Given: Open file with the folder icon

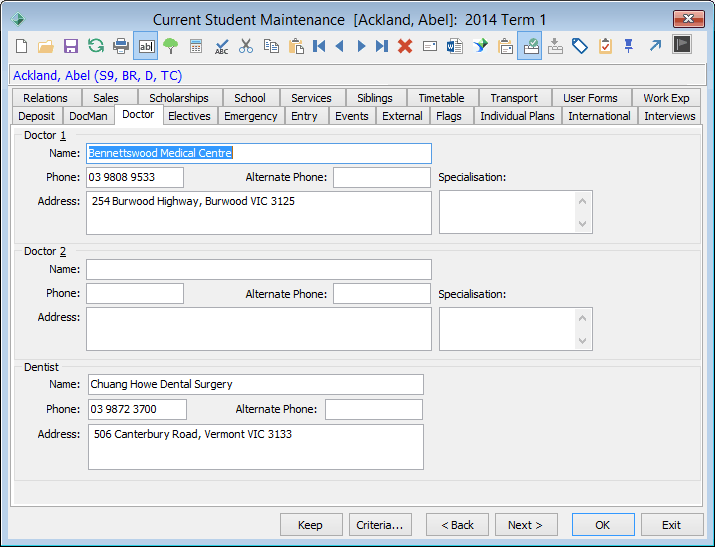Looking at the screenshot, I should click(46, 46).
